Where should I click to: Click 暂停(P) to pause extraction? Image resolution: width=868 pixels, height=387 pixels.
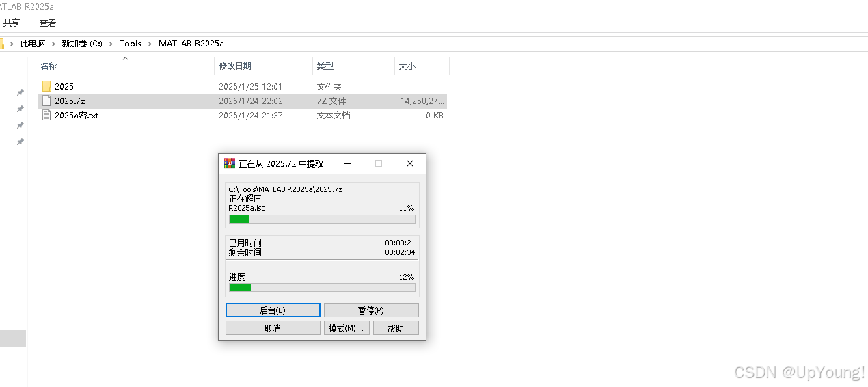[371, 310]
